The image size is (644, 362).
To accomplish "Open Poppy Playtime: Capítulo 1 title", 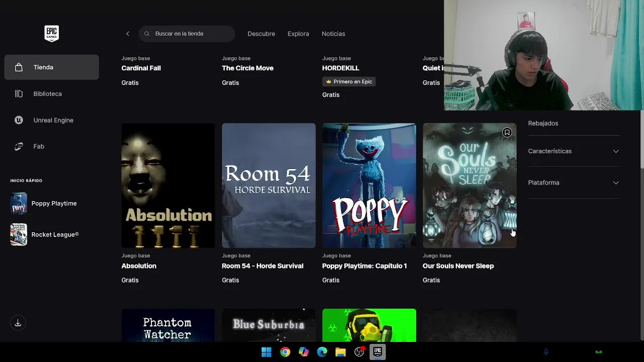I will (365, 266).
